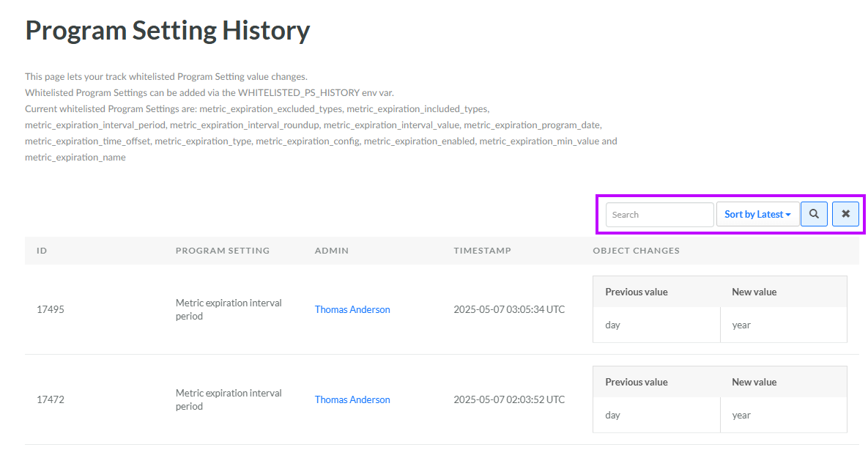This screenshot has height=450, width=868.
Task: Click the Program Setting column header
Action: click(223, 251)
